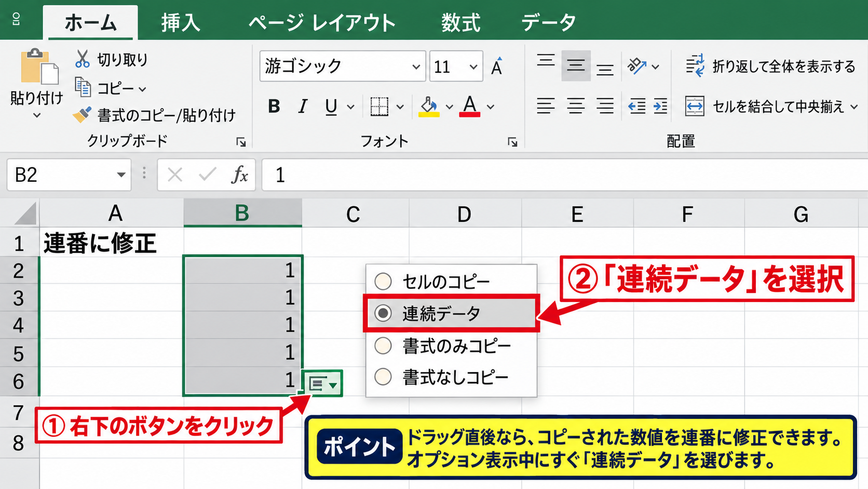Select column F header
Screen dimensions: 868x489
(688, 214)
